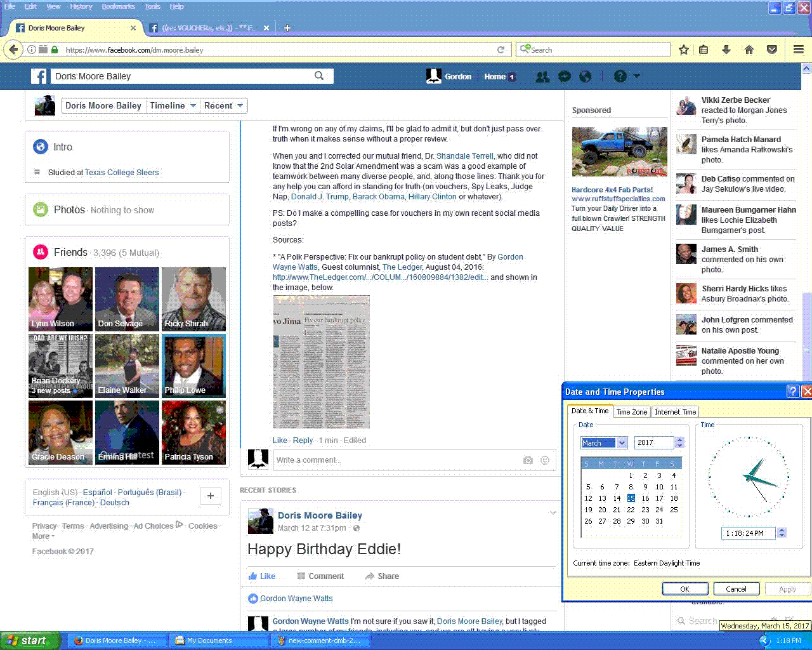Select day 23 in the calendar
Screen dimensions: 812x650
click(645, 510)
